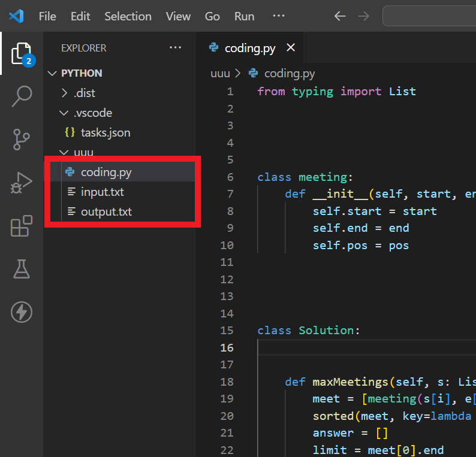Open Explorer panel more actions ellipsis
The height and width of the screenshot is (457, 476).
point(175,48)
